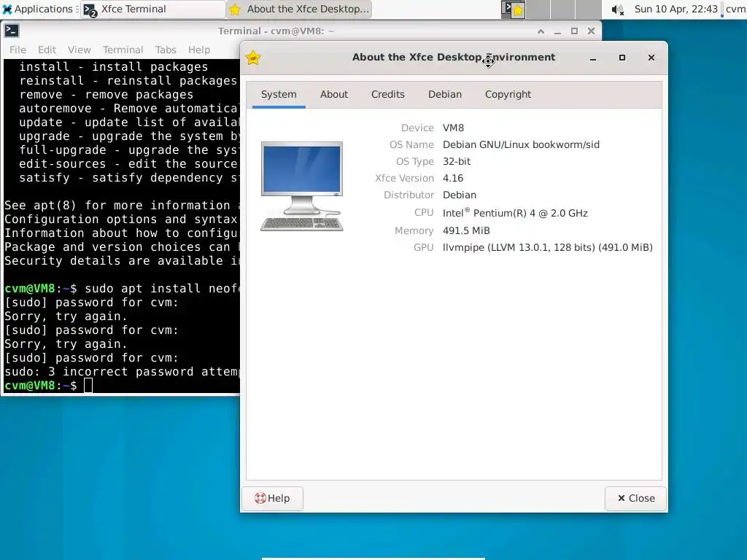This screenshot has width=747, height=560.
Task: Click '3 incorrect password' line in terminal
Action: click(x=122, y=371)
